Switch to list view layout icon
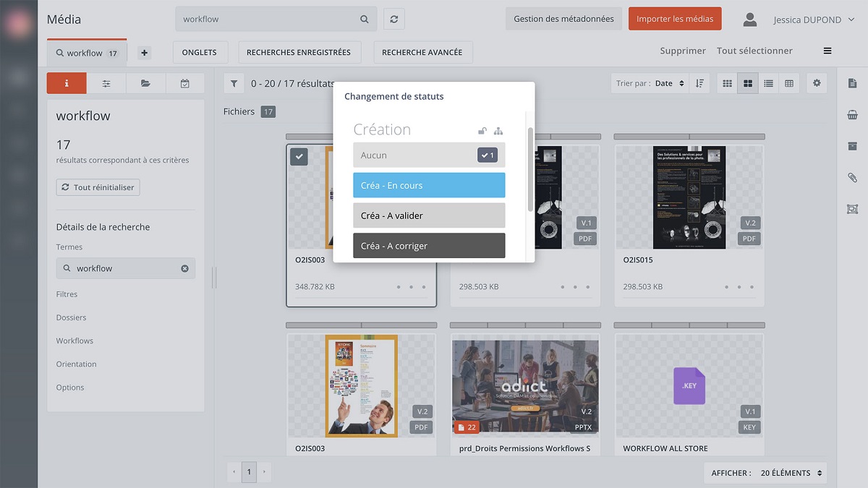Viewport: 868px width, 488px height. [768, 84]
